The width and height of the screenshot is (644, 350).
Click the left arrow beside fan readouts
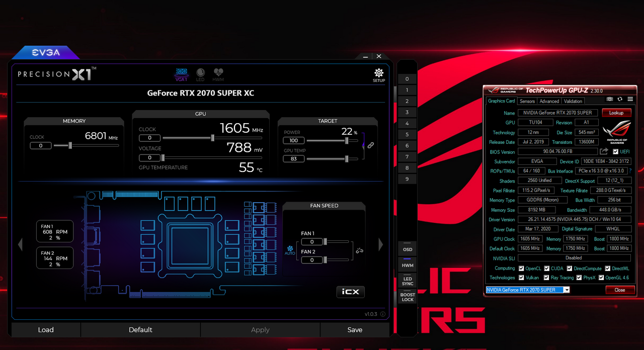(x=21, y=245)
